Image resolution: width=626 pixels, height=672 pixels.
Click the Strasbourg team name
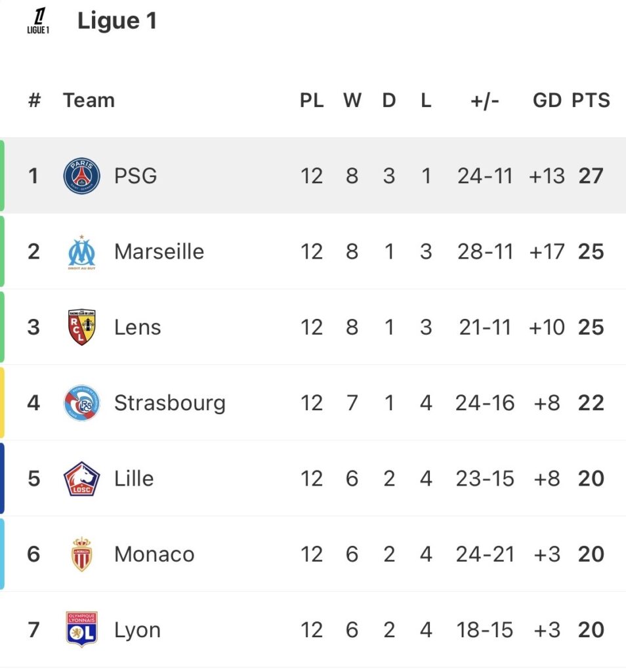[169, 403]
